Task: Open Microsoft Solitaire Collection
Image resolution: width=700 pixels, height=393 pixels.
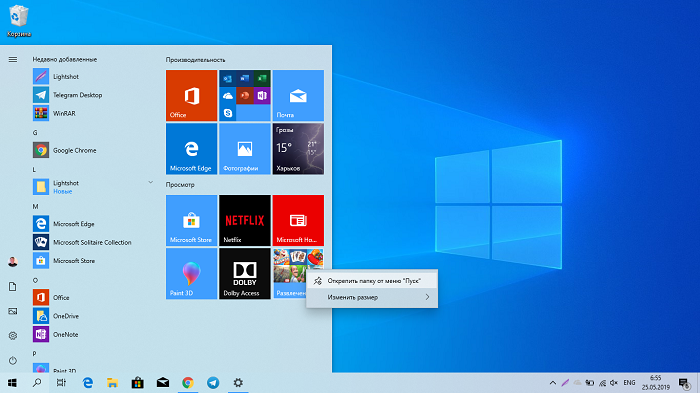Action: (93, 242)
